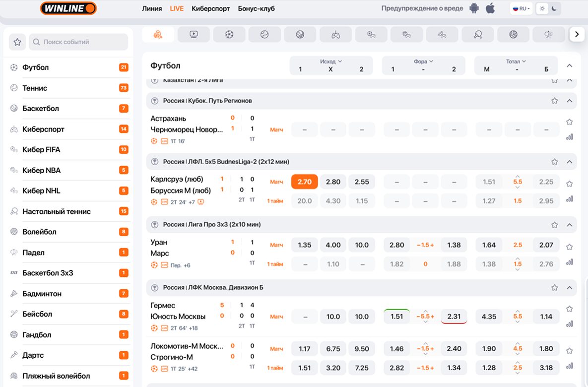Open the Android app download icon

pos(474,8)
